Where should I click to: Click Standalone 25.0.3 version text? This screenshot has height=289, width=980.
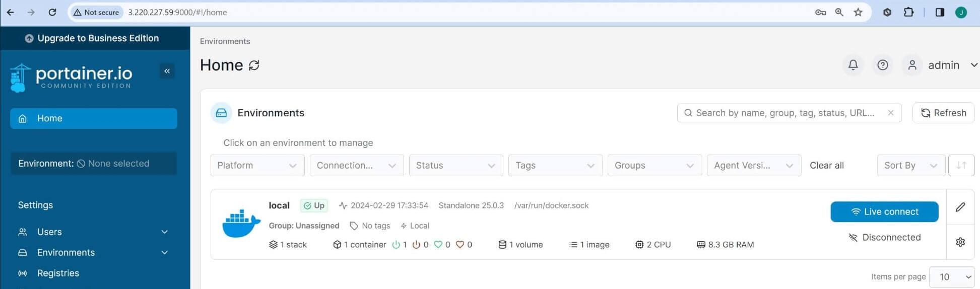click(x=471, y=205)
